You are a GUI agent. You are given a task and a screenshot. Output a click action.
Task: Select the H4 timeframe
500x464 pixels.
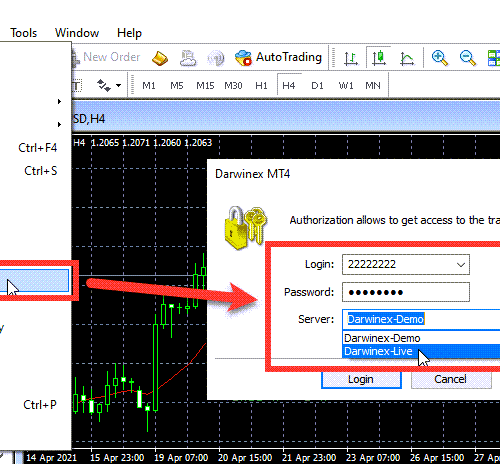(289, 85)
